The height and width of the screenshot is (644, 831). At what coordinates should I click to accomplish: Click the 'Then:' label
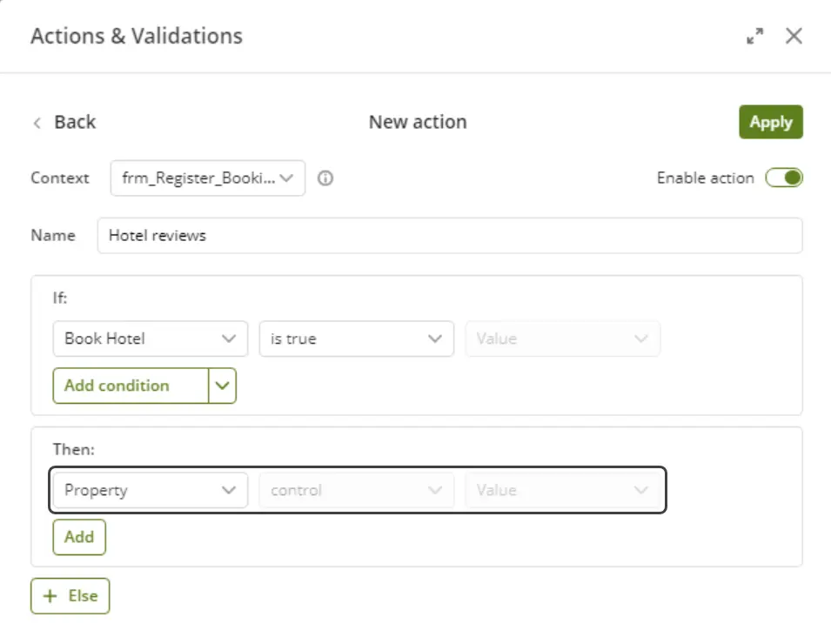click(x=74, y=449)
